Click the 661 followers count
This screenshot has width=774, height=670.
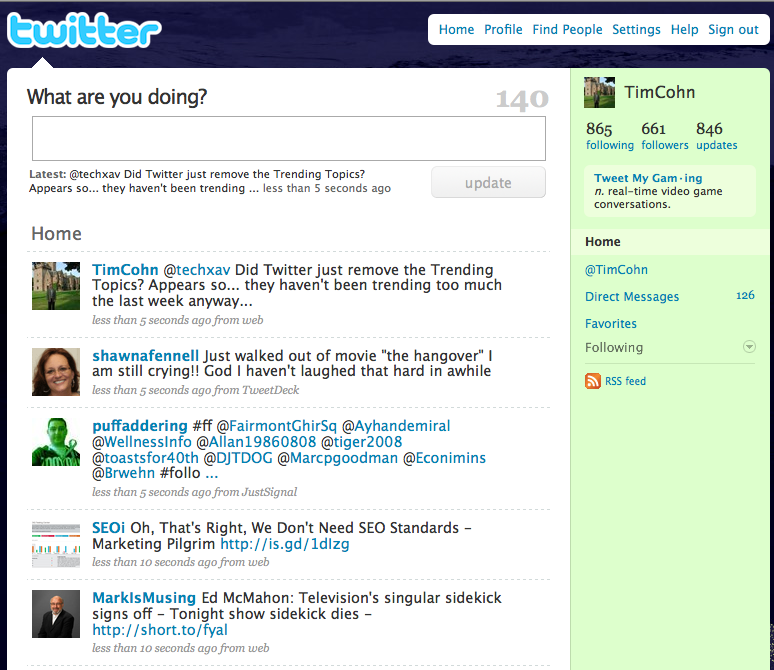pyautogui.click(x=664, y=136)
